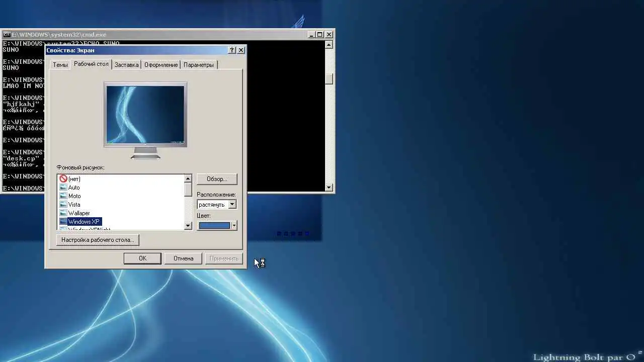Select the highlighted Windows XP list entry
The image size is (644, 362).
click(84, 222)
